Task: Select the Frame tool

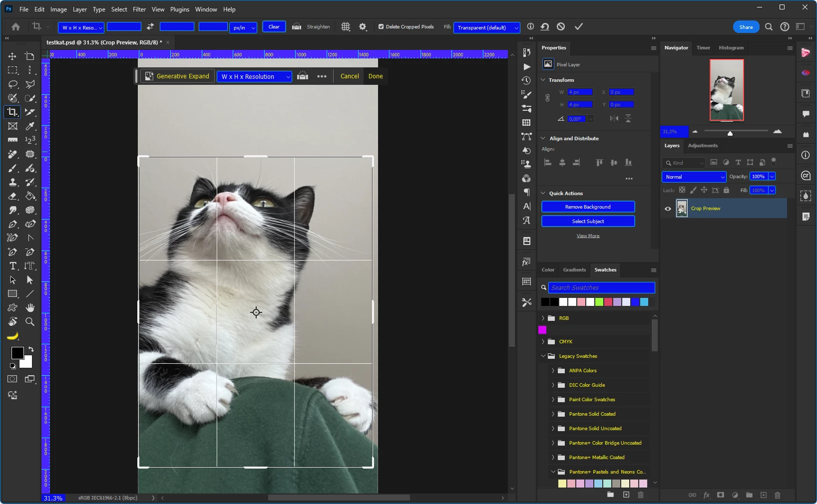Action: (x=12, y=126)
